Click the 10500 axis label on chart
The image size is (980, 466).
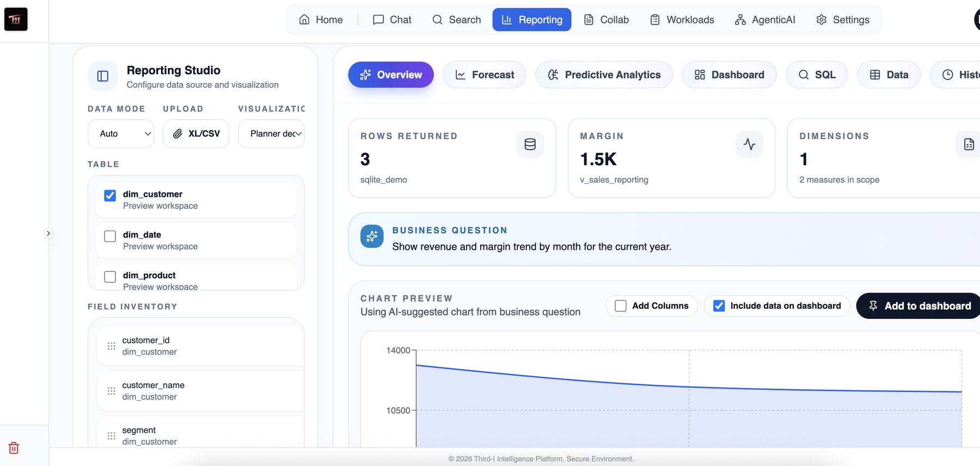click(398, 410)
